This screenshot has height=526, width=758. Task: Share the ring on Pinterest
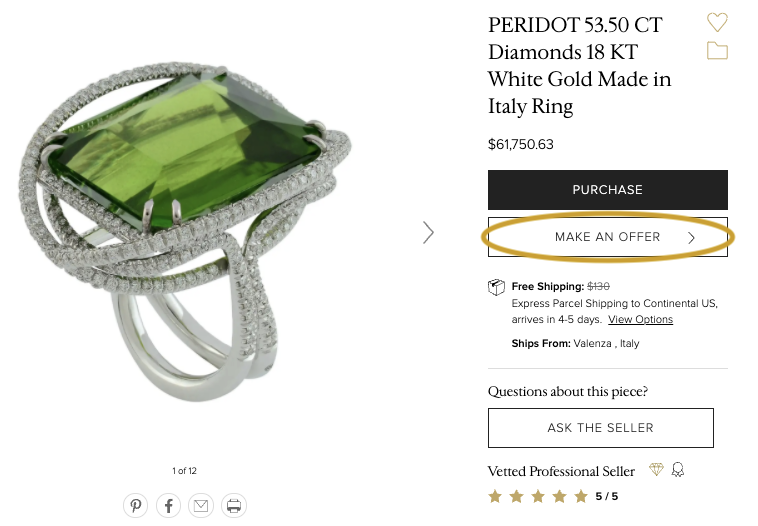135,505
